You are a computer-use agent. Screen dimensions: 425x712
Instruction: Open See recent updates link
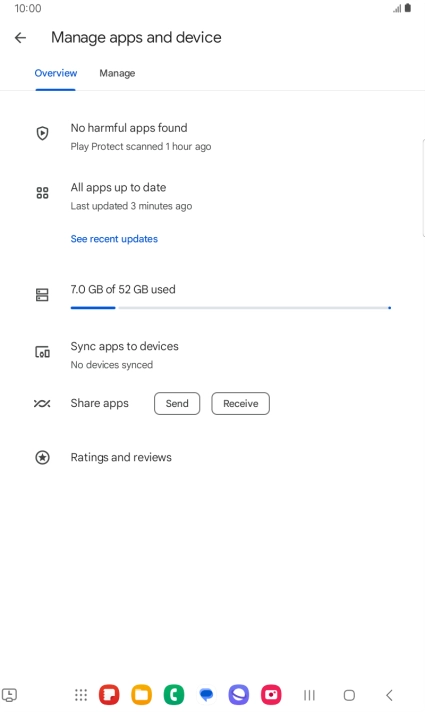tap(114, 239)
